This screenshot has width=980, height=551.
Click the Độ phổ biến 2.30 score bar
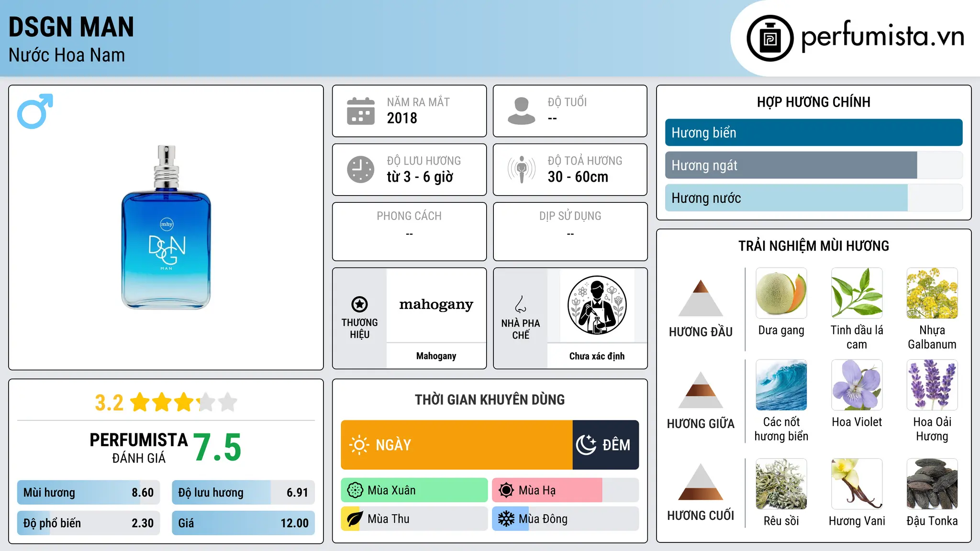click(88, 523)
